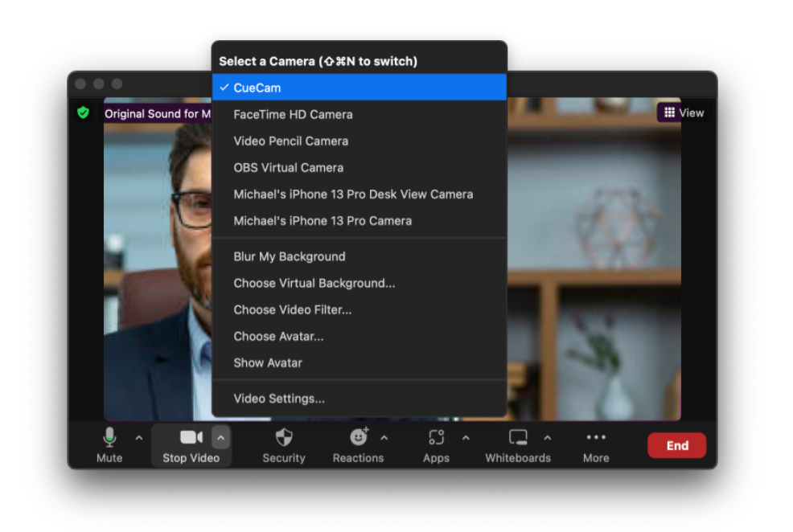793x532 pixels.
Task: Select FaceTime HD Camera
Action: pos(359,114)
